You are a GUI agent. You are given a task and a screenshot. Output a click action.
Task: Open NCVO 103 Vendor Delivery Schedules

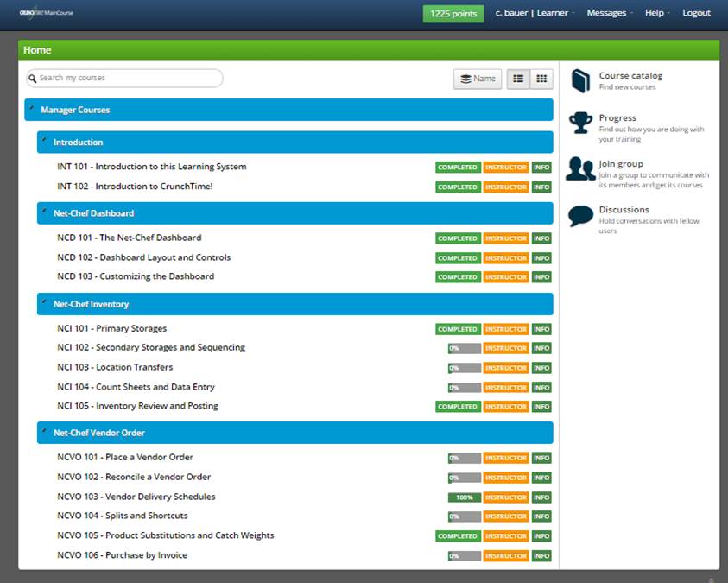(136, 497)
